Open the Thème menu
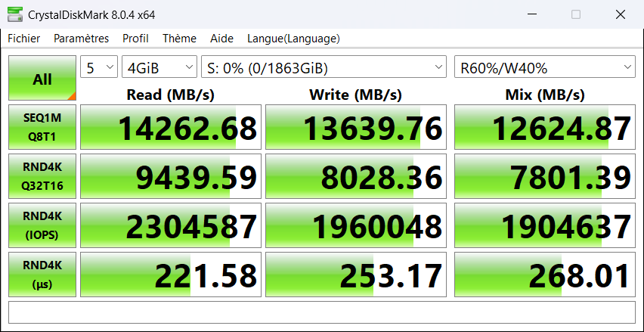Image resolution: width=644 pixels, height=332 pixels. coord(179,39)
